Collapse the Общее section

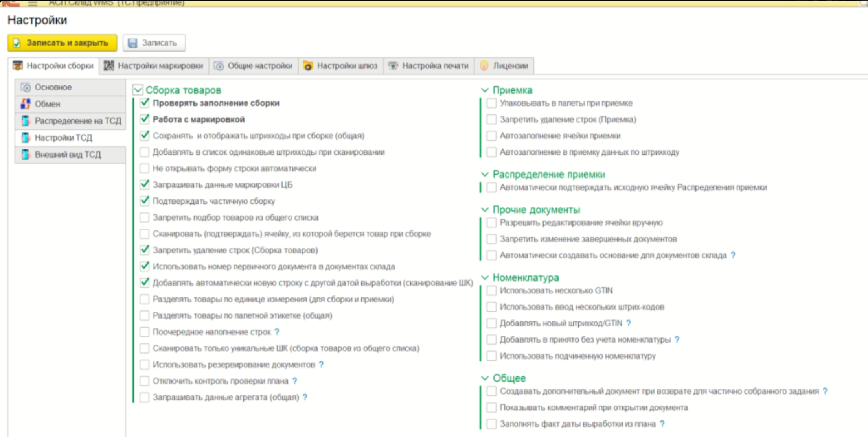pos(485,378)
